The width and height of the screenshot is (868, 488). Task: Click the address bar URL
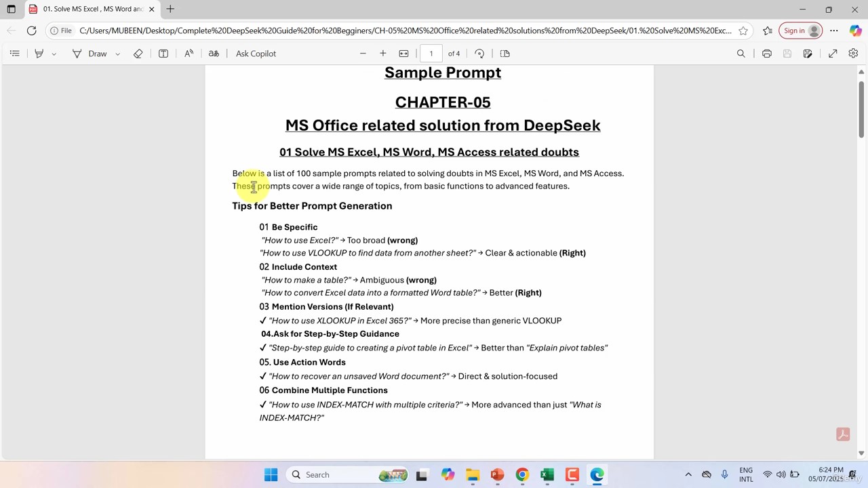405,30
